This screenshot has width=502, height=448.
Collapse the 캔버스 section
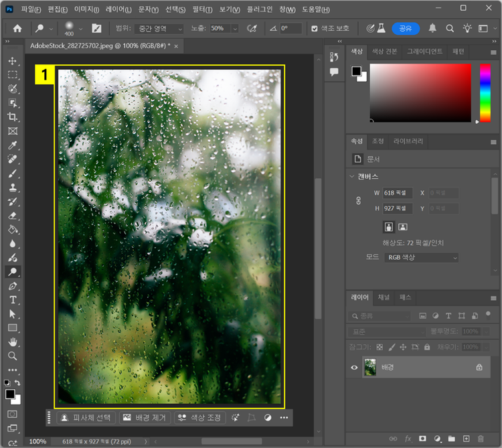point(353,177)
